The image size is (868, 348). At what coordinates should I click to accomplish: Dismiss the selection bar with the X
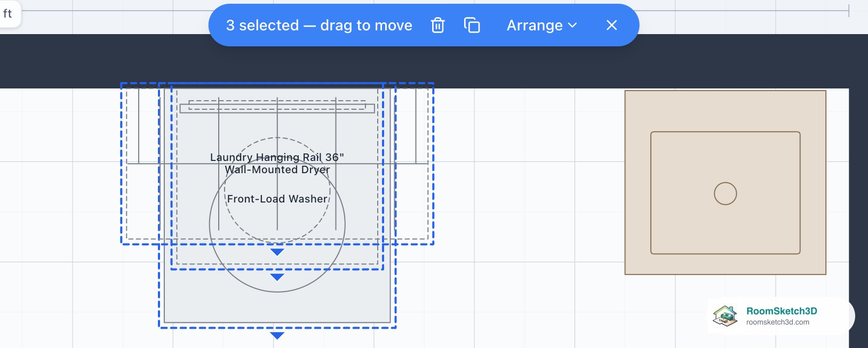(x=612, y=25)
